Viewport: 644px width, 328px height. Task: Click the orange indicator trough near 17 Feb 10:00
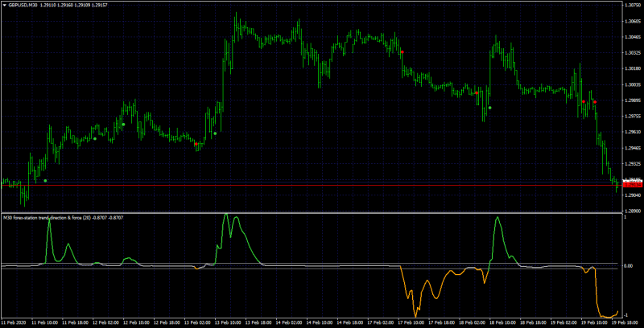[415, 316]
